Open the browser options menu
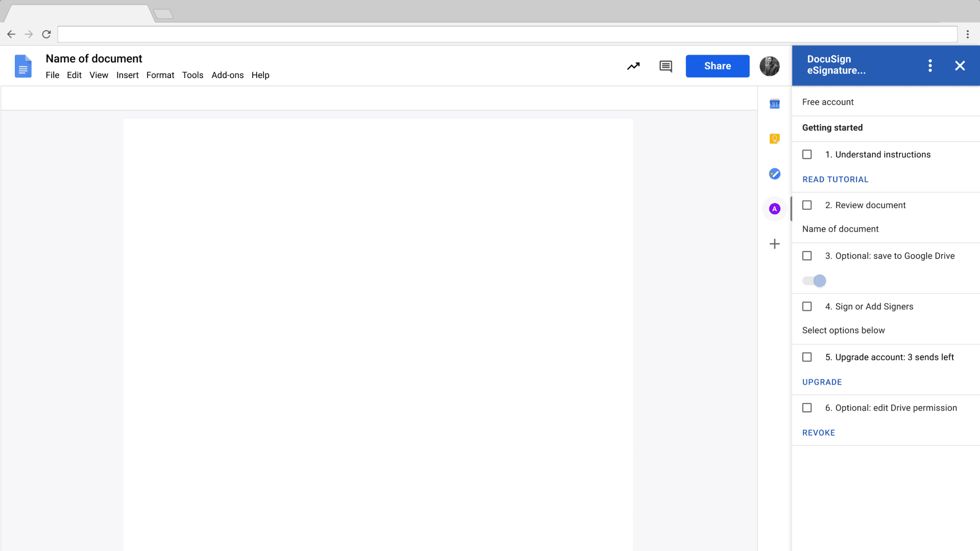Screen dimensions: 980x551 tap(968, 34)
